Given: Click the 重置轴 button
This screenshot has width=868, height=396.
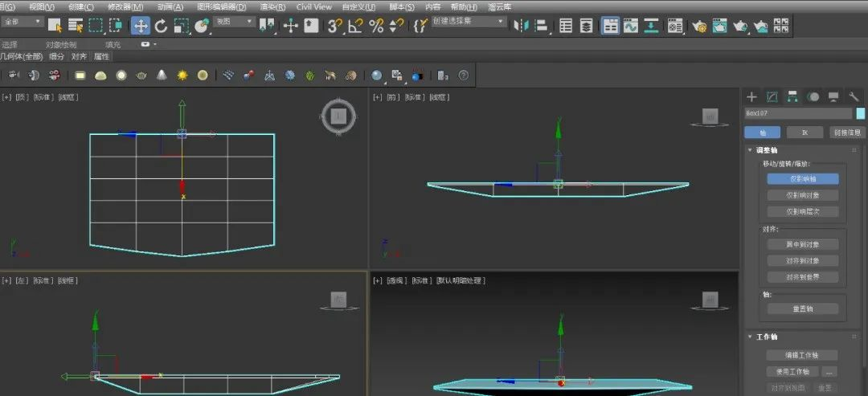Looking at the screenshot, I should tap(803, 309).
